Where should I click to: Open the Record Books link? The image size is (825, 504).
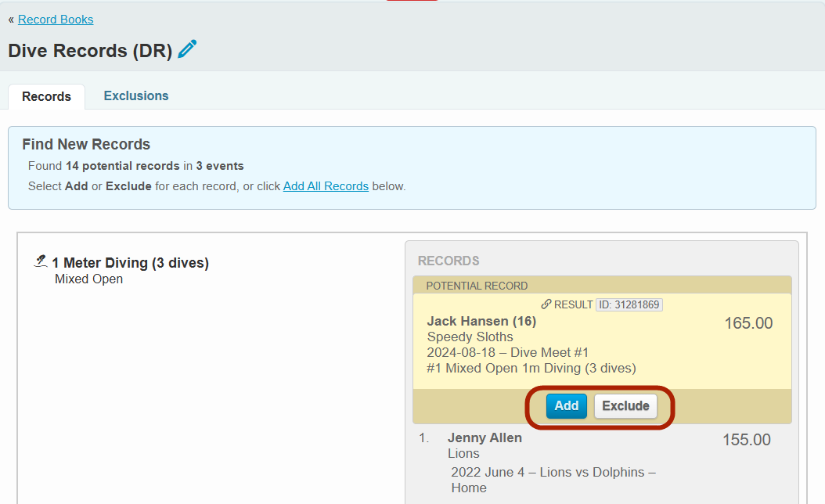tap(56, 20)
